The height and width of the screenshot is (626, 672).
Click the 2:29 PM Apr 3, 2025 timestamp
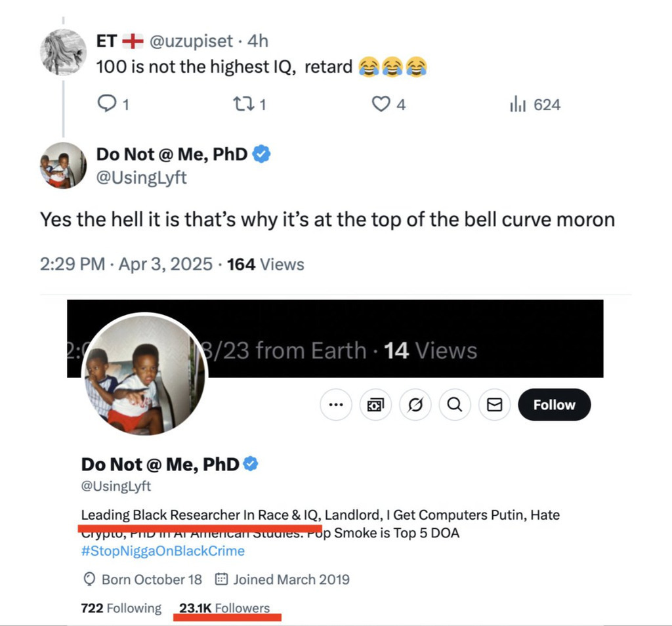(x=126, y=264)
